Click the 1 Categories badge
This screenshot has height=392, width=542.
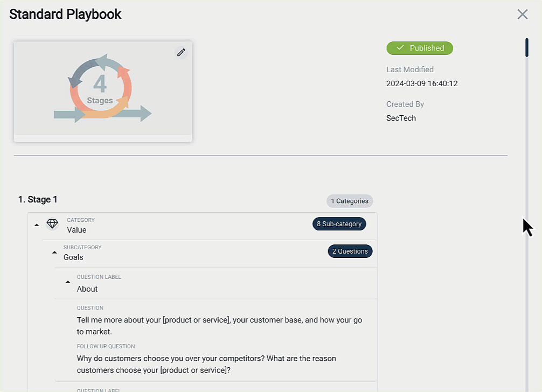pos(349,201)
